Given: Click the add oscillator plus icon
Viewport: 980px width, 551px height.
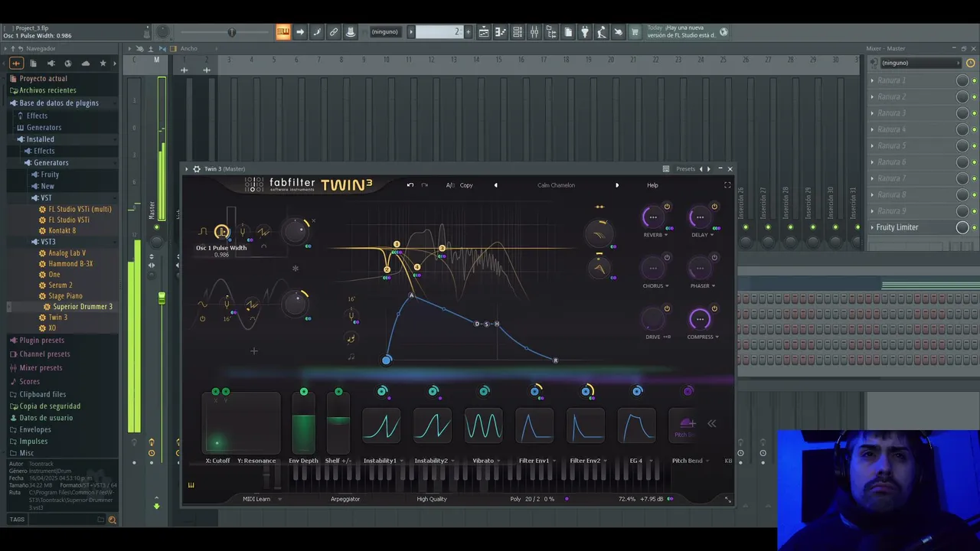Looking at the screenshot, I should pos(253,351).
